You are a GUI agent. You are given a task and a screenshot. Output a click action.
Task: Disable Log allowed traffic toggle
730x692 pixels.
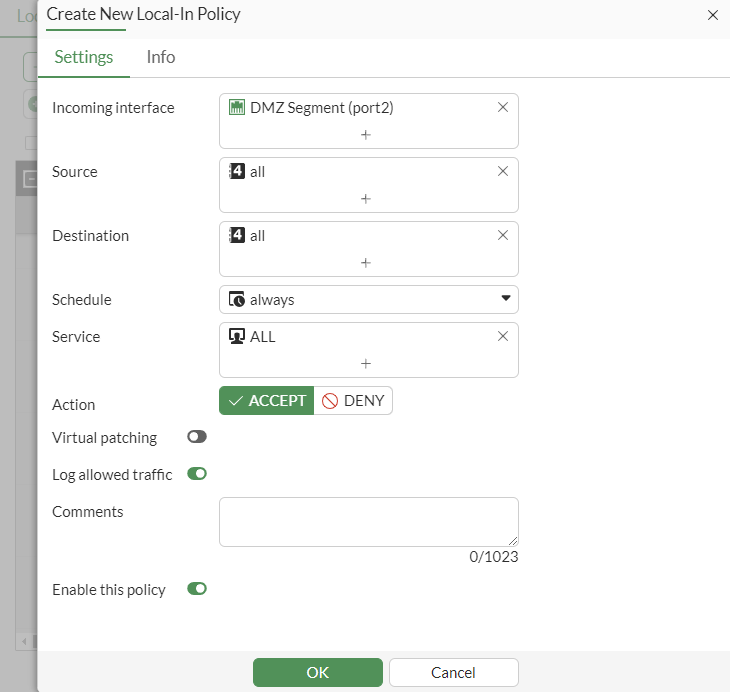(197, 474)
